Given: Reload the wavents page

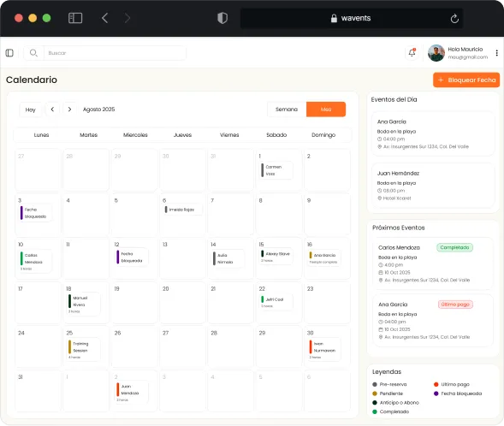Looking at the screenshot, I should pos(454,18).
